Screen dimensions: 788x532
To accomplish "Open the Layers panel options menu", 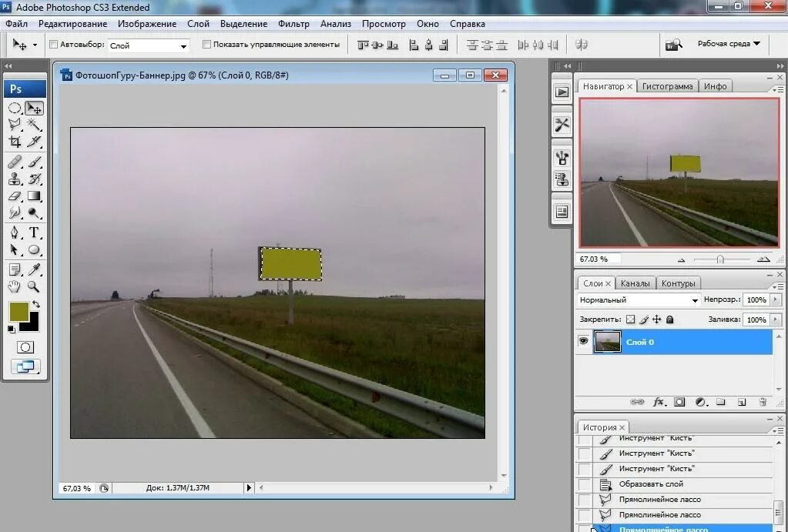I will [778, 286].
